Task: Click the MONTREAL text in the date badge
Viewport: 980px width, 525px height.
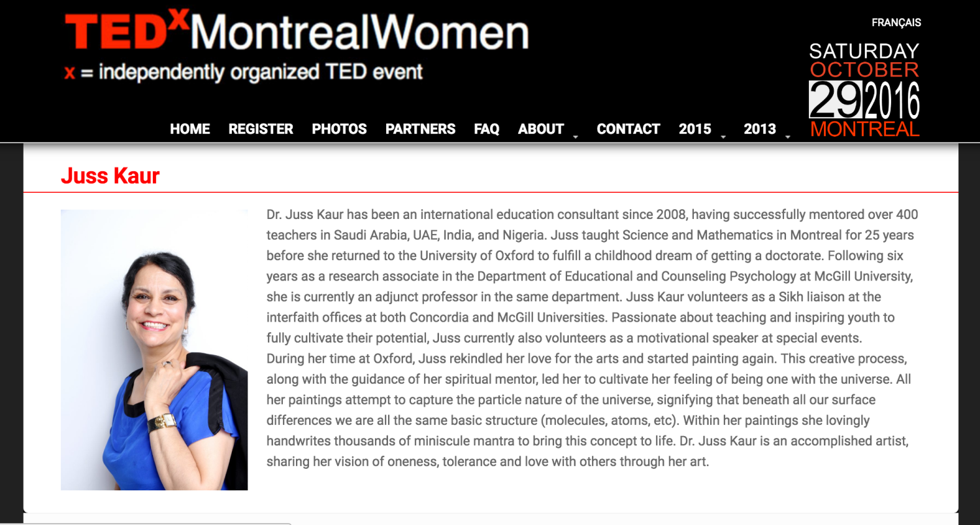Action: tap(865, 129)
